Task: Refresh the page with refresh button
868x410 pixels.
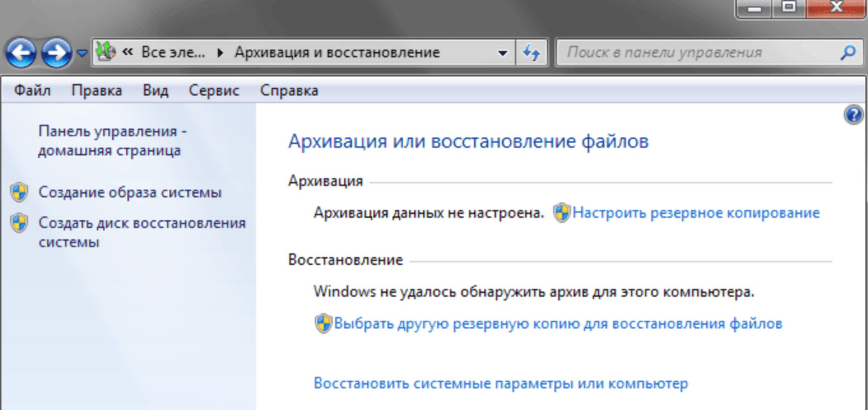Action: [x=532, y=53]
